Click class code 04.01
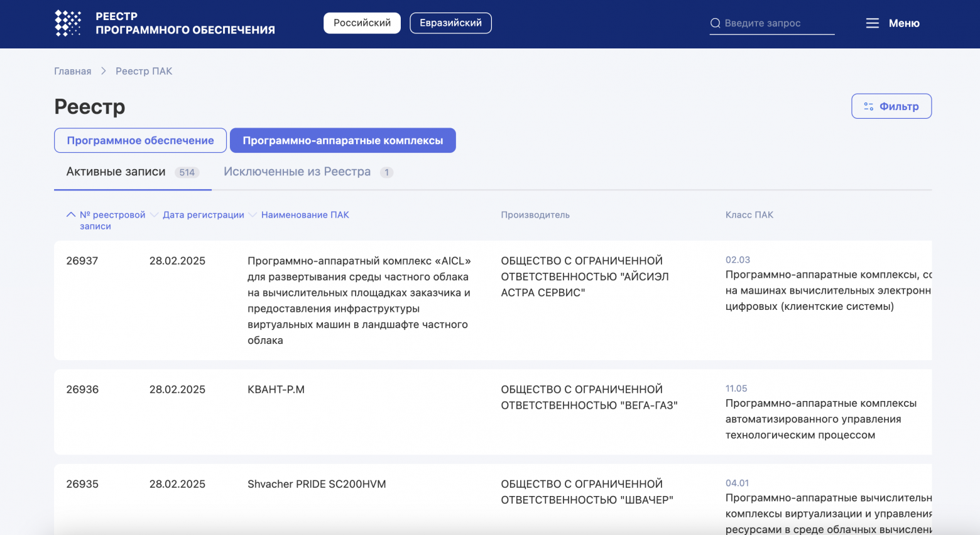980x535 pixels. coord(737,483)
